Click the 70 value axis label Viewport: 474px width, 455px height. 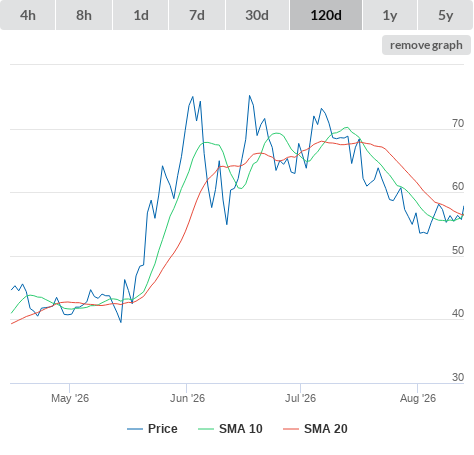pos(458,124)
